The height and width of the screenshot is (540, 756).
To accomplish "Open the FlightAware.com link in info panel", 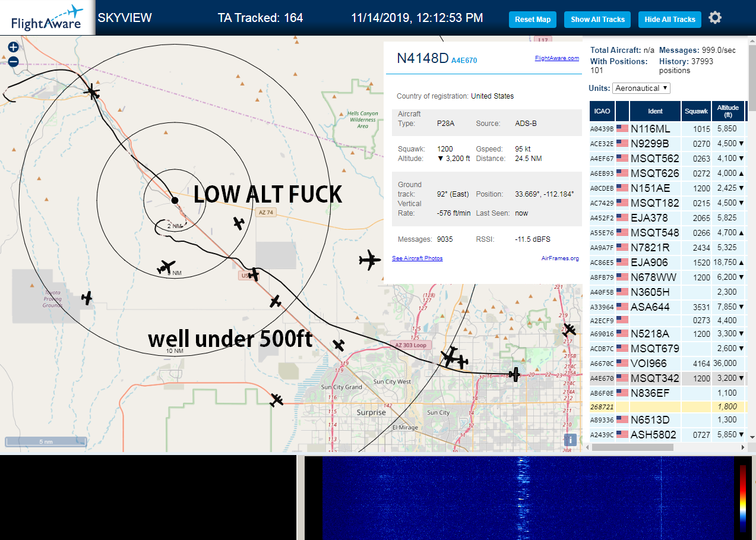I will [556, 58].
